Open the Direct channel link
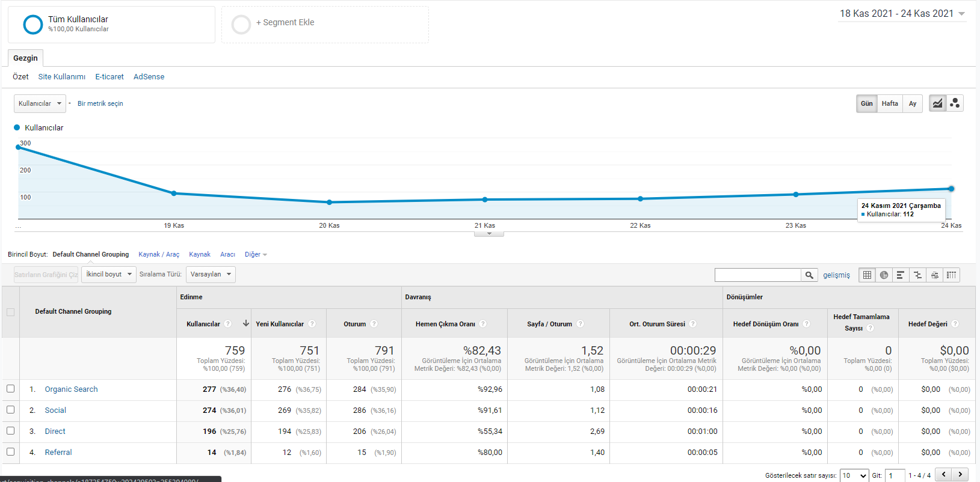The image size is (980, 482). (55, 432)
